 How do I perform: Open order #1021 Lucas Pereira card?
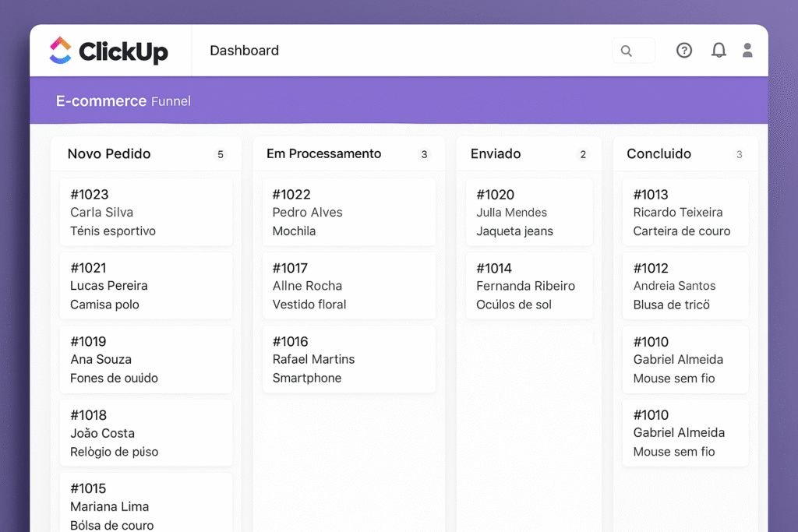click(x=146, y=286)
